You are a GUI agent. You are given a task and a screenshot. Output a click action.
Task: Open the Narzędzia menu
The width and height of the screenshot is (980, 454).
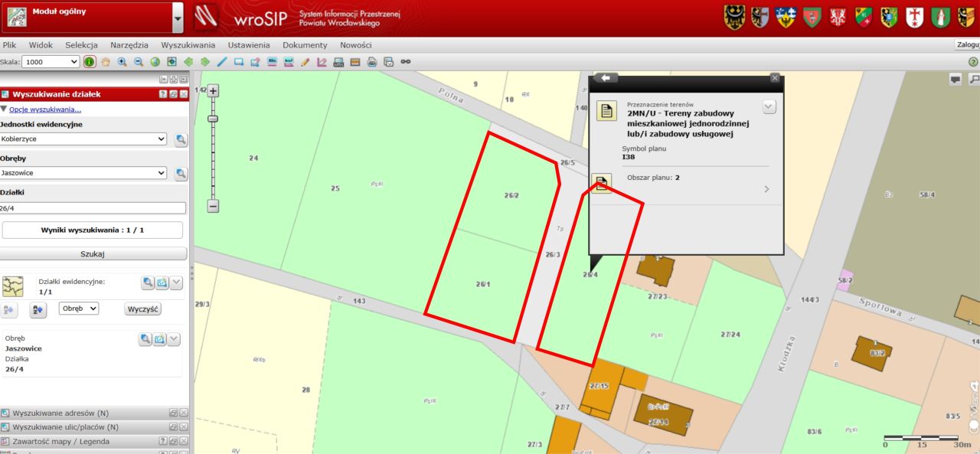click(129, 45)
